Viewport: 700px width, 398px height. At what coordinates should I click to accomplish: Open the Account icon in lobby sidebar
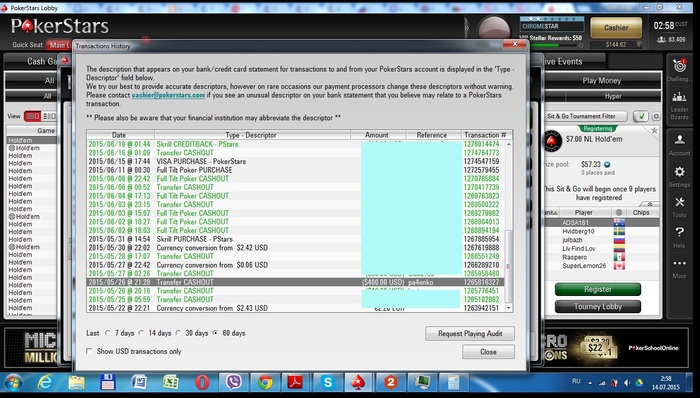(679, 140)
